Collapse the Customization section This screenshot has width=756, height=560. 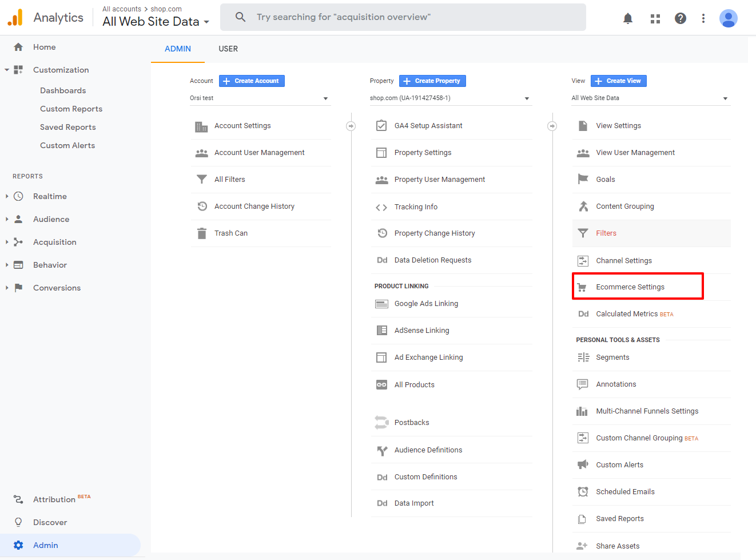click(x=7, y=70)
